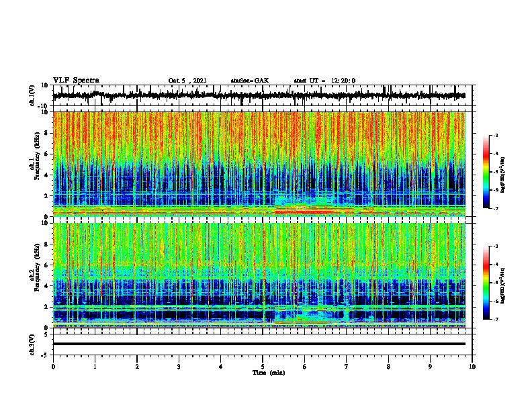Click the time axis tick label '0'
This screenshot has height=411, width=532.
tap(53, 367)
